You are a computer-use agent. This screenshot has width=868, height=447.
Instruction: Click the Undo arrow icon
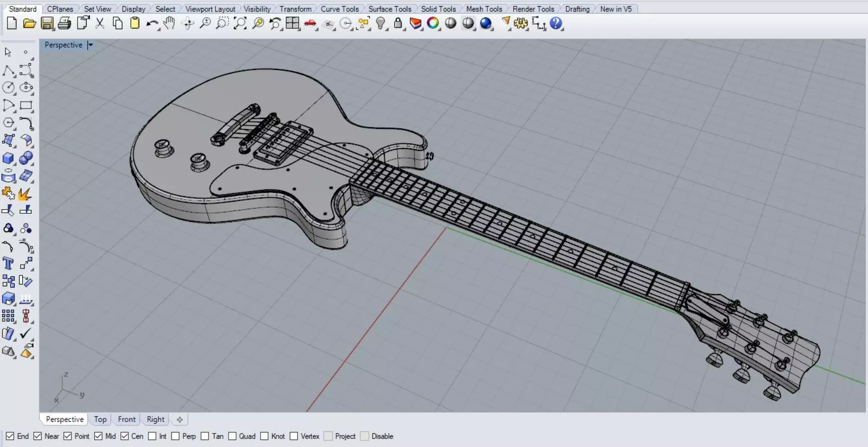(152, 24)
